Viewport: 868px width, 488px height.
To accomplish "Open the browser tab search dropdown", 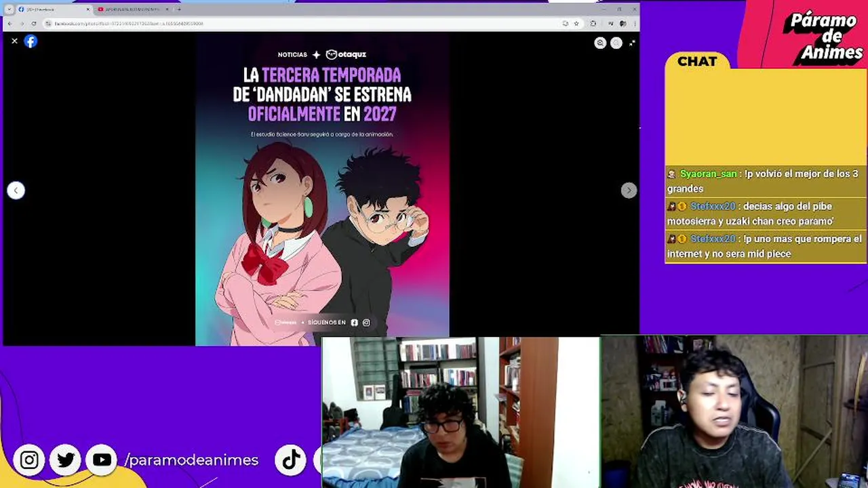I will [x=9, y=9].
